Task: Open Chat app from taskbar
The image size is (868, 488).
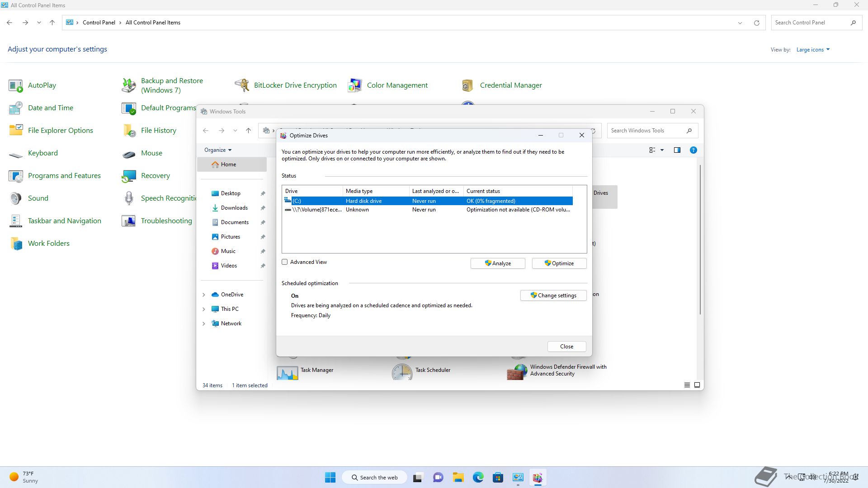Action: [x=438, y=477]
